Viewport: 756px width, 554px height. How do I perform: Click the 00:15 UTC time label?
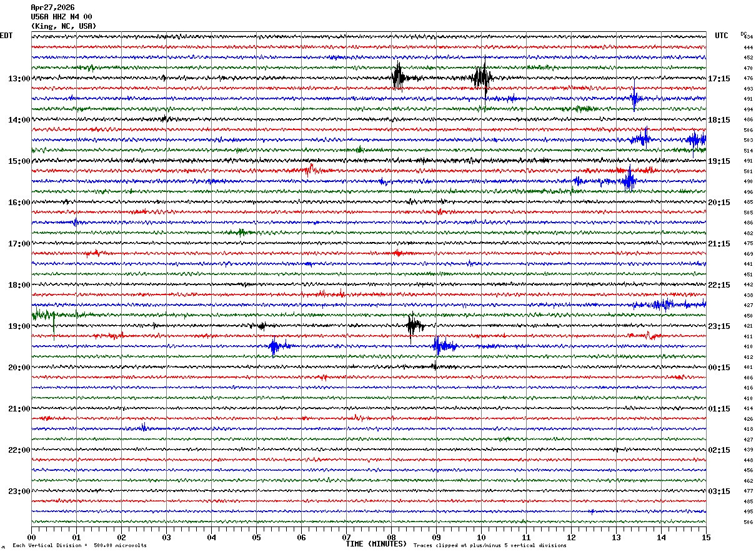tap(719, 368)
